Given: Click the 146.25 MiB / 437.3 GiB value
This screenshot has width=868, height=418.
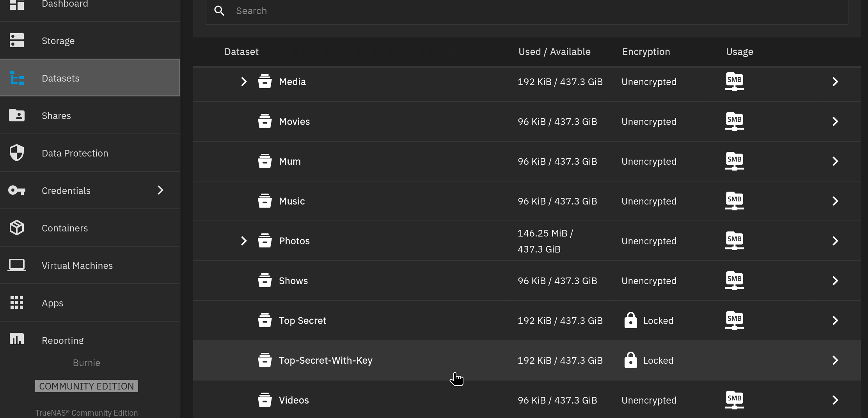Looking at the screenshot, I should (x=545, y=241).
